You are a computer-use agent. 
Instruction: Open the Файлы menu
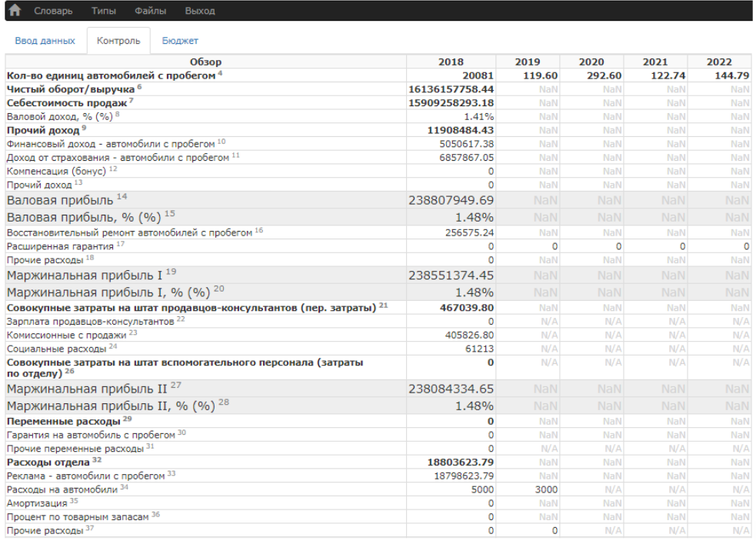point(151,11)
